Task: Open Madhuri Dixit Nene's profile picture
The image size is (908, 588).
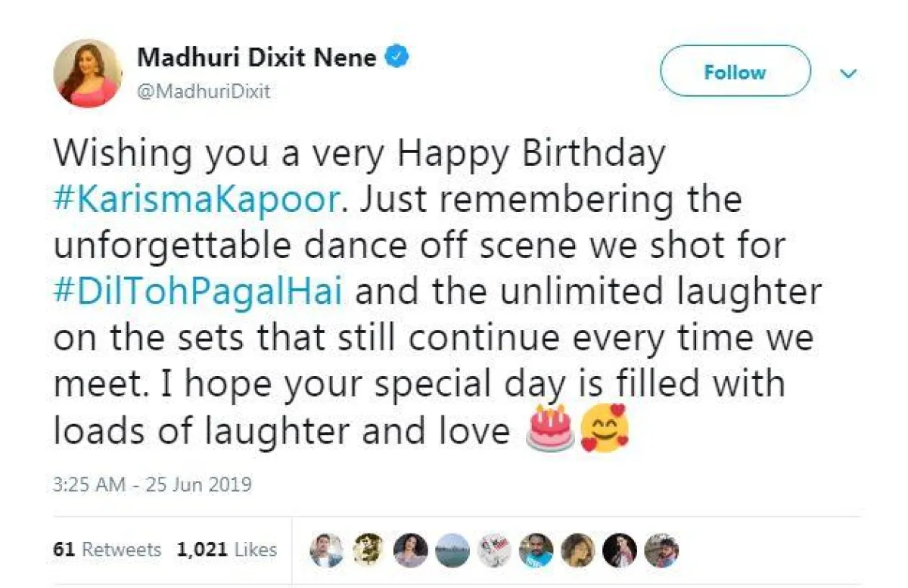Action: pyautogui.click(x=87, y=73)
